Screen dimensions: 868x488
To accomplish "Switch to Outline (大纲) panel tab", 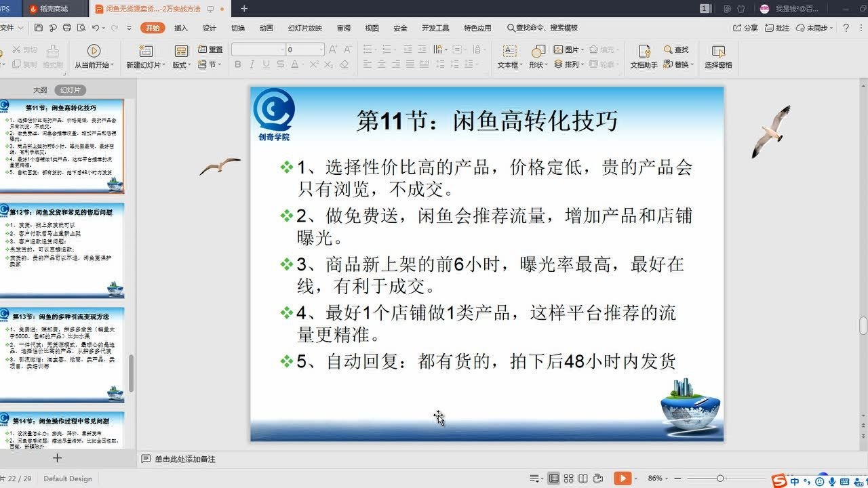I will point(40,90).
